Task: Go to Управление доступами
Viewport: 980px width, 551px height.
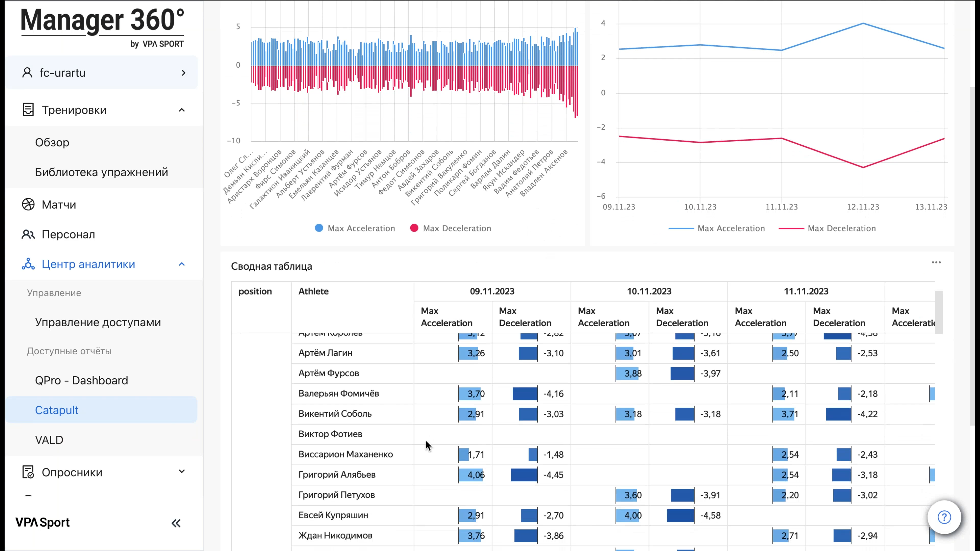Action: pyautogui.click(x=98, y=322)
